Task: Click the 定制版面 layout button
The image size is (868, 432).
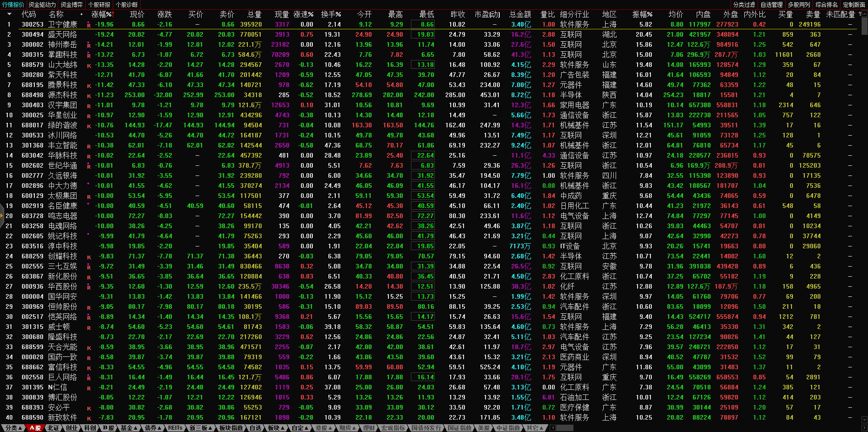Action: pos(854,5)
